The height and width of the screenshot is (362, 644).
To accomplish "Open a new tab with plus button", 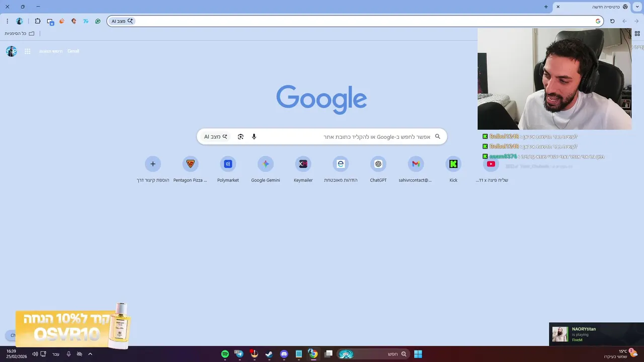I will 546,7.
